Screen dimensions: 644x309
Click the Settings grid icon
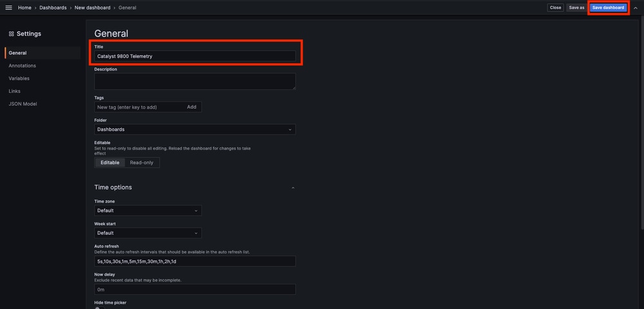[x=11, y=34]
